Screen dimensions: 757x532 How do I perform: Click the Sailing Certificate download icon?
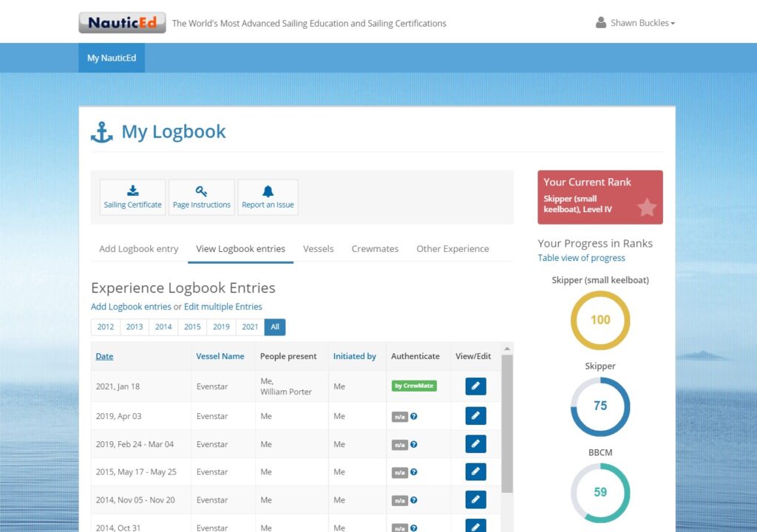point(132,190)
